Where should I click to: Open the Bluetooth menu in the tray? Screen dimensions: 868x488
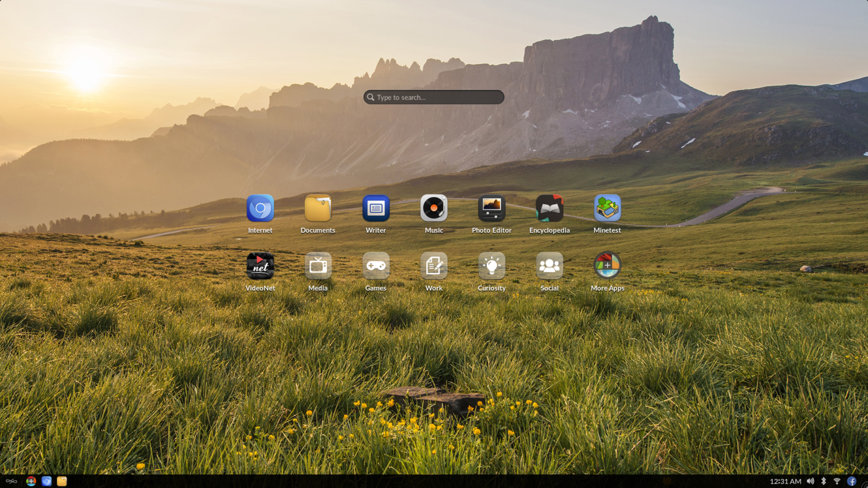pos(824,481)
